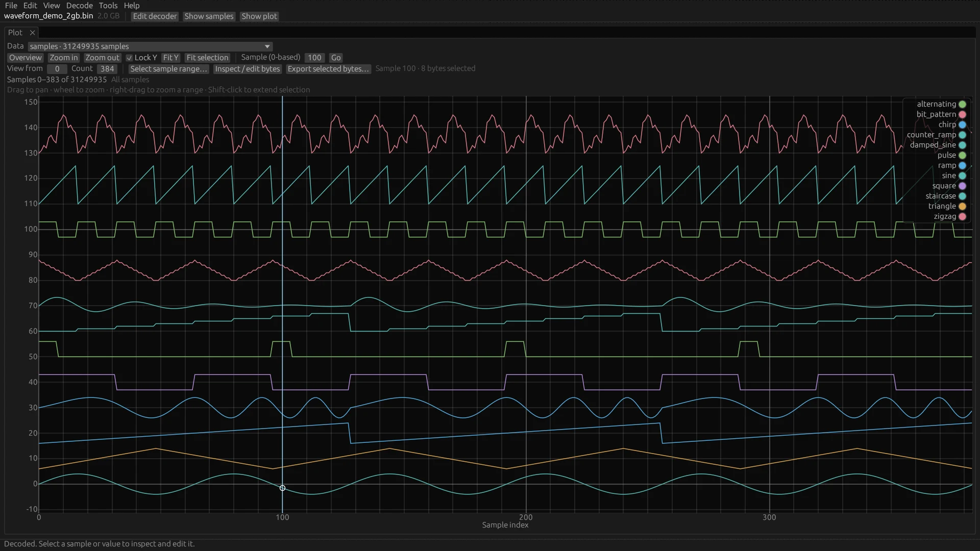Click the 'Sample 100 · 8 bytes selected' text
This screenshot has height=551, width=980.
click(x=425, y=68)
